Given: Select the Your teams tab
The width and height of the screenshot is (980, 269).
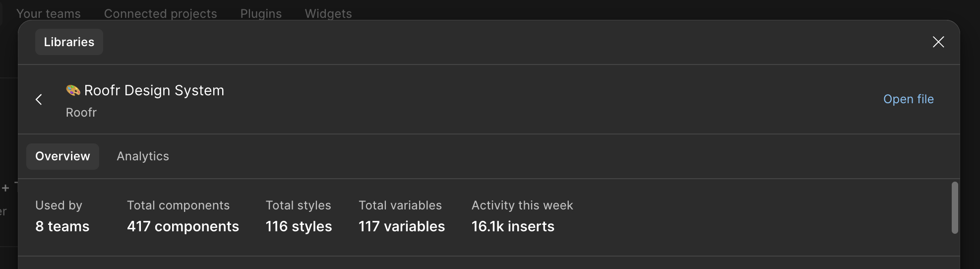Looking at the screenshot, I should pos(49,13).
